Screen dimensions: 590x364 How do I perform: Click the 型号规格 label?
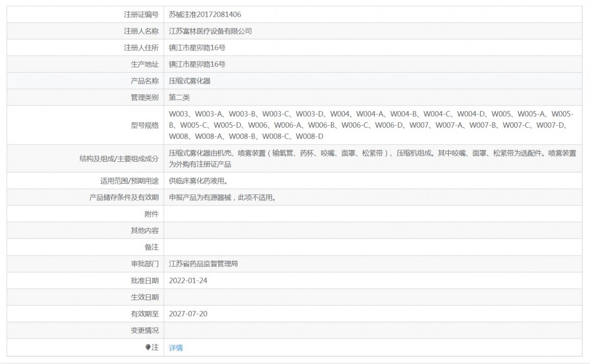[x=145, y=125]
